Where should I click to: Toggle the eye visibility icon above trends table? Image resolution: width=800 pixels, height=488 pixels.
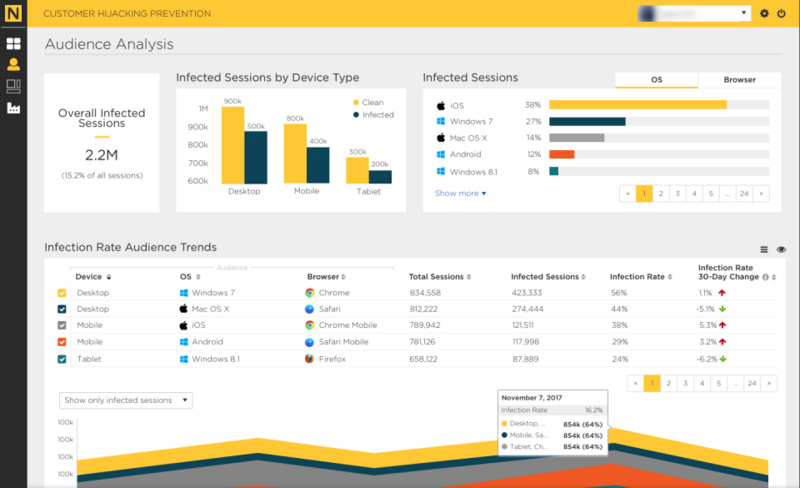tap(781, 249)
